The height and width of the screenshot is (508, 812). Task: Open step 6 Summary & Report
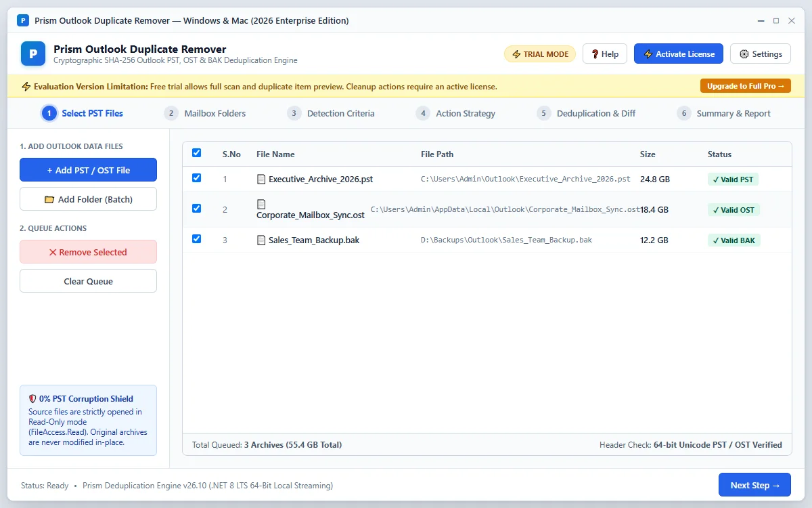(x=723, y=113)
